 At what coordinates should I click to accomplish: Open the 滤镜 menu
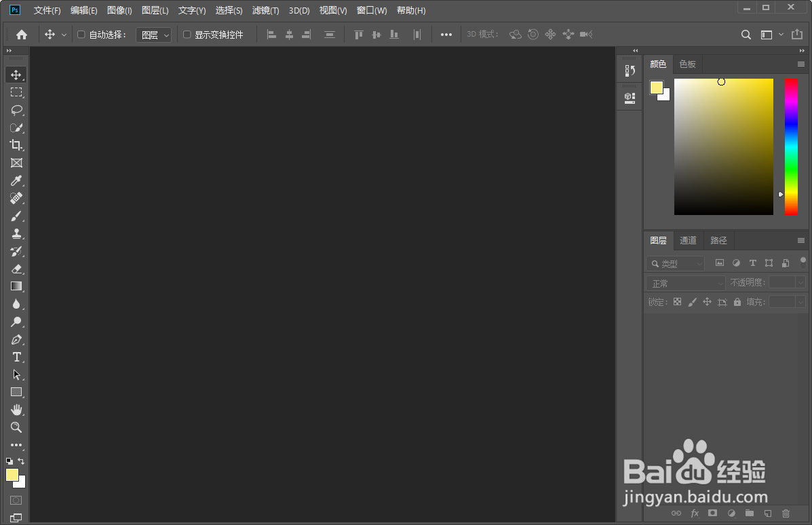[x=265, y=10]
